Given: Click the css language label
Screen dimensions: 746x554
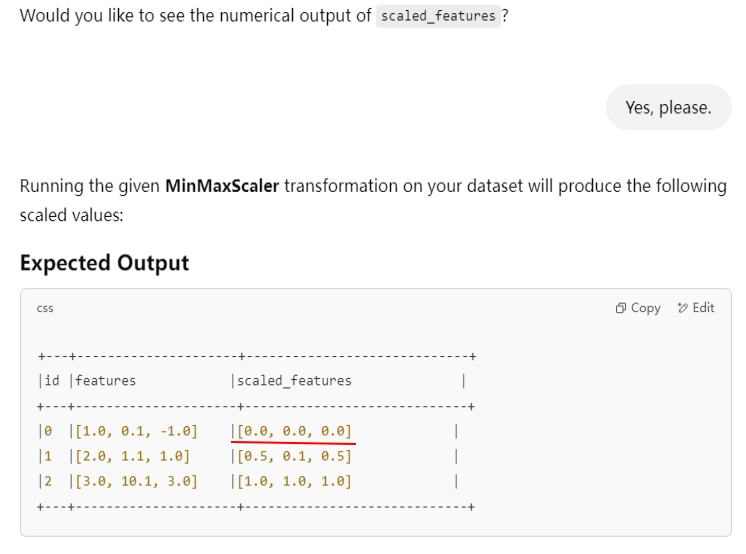Looking at the screenshot, I should [45, 309].
